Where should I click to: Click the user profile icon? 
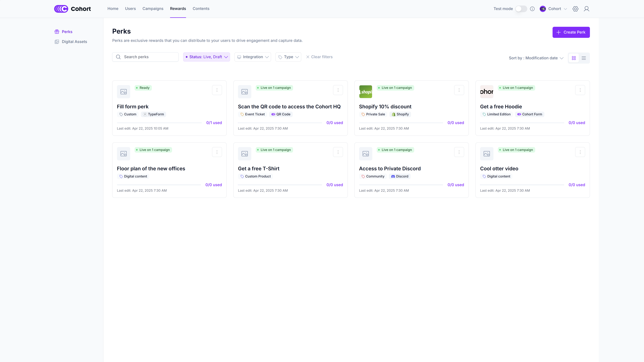point(586,9)
